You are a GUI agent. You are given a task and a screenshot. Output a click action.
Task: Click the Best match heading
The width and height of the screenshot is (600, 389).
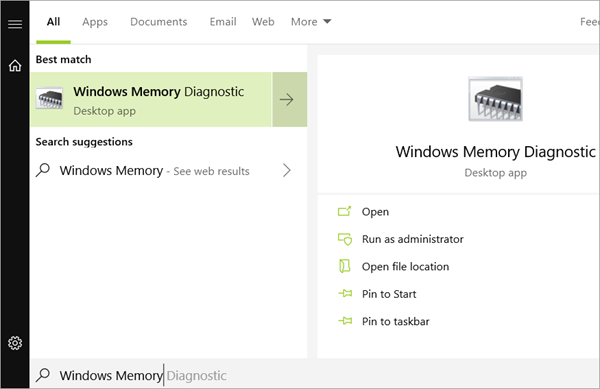coord(64,59)
